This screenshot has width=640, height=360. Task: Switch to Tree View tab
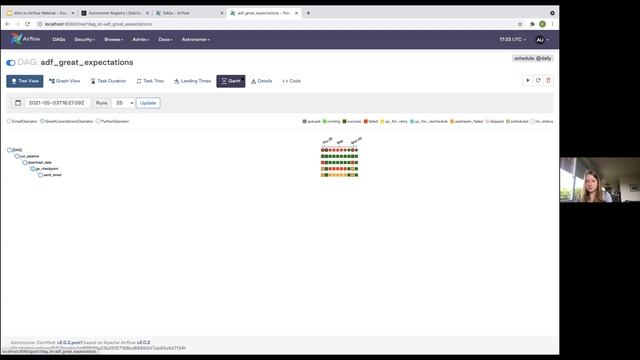[24, 81]
